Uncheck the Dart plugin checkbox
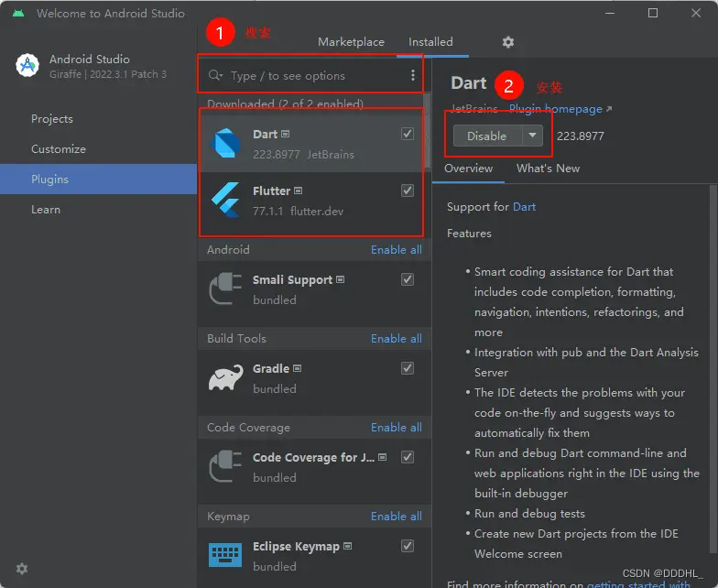This screenshot has width=718, height=588. tap(408, 135)
